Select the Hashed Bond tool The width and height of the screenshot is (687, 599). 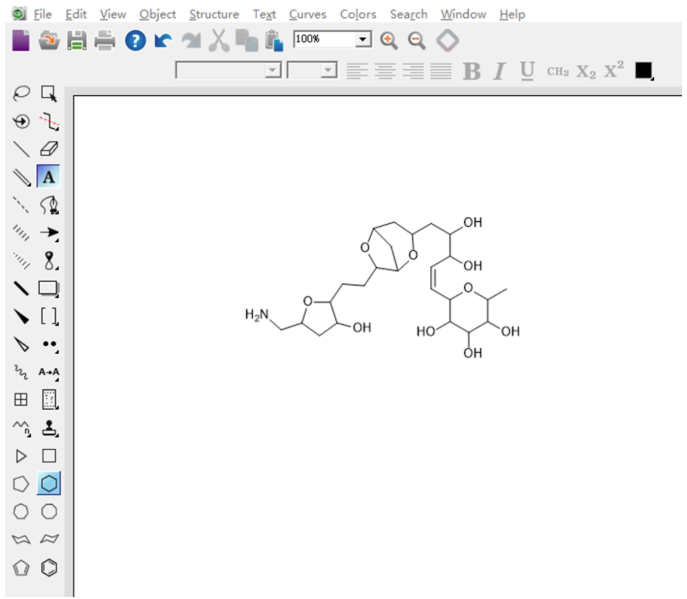coord(21,233)
